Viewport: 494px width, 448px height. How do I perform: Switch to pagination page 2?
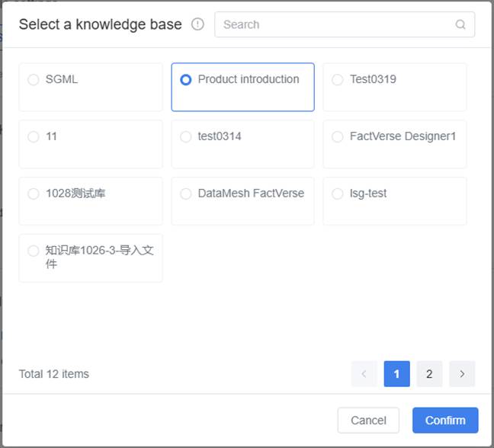click(429, 374)
